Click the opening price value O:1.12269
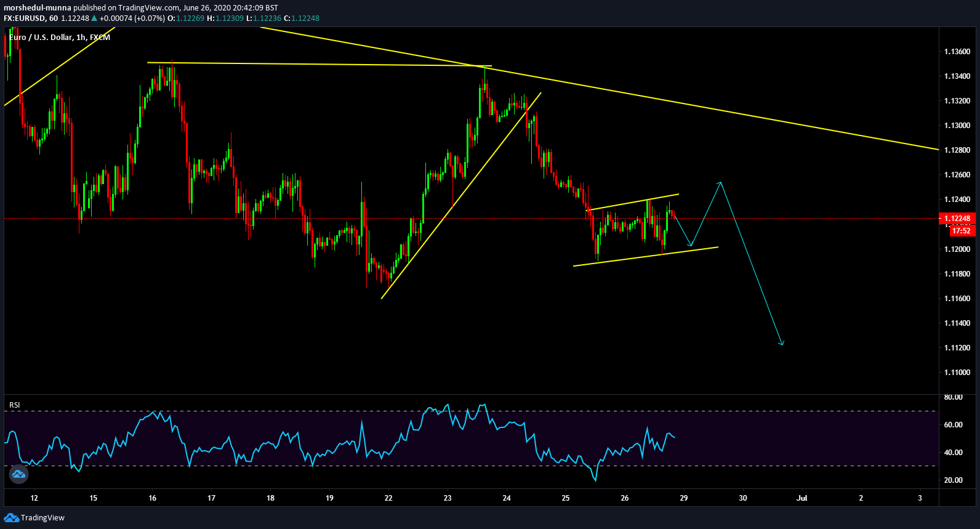The image size is (980, 529). click(x=186, y=18)
